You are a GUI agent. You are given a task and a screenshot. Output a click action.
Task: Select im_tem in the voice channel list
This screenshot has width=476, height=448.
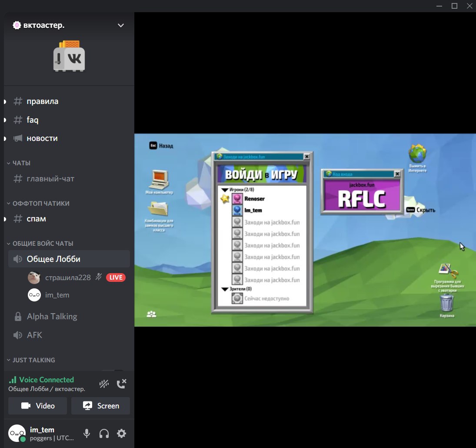[x=57, y=295]
